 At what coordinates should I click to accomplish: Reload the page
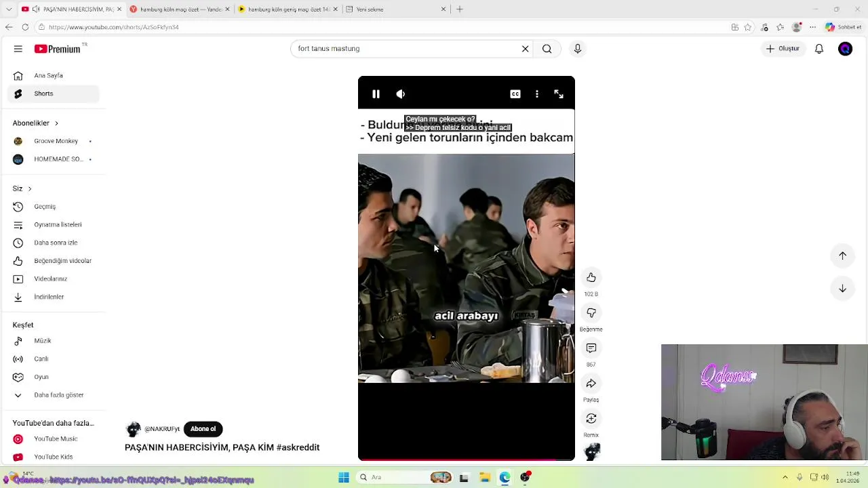(25, 27)
